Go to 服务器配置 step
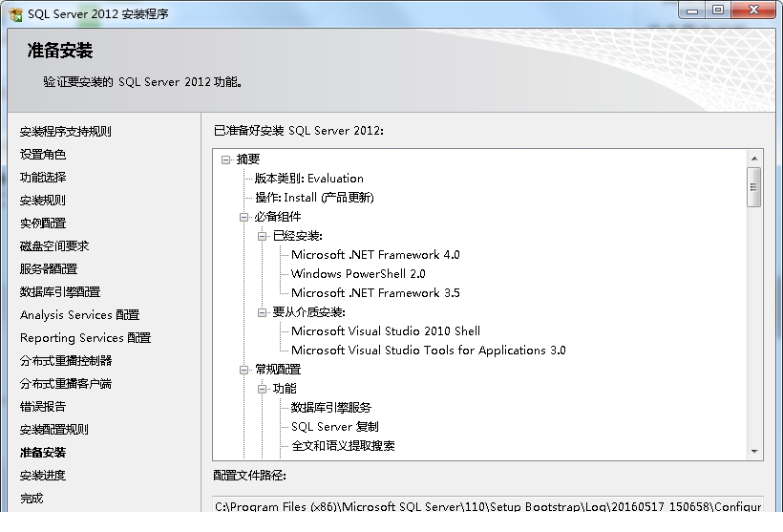Viewport: 783px width, 532px height. coord(49,269)
